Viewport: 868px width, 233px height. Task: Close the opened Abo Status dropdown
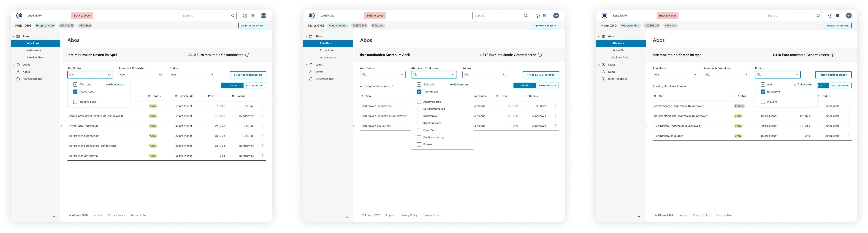[109, 75]
